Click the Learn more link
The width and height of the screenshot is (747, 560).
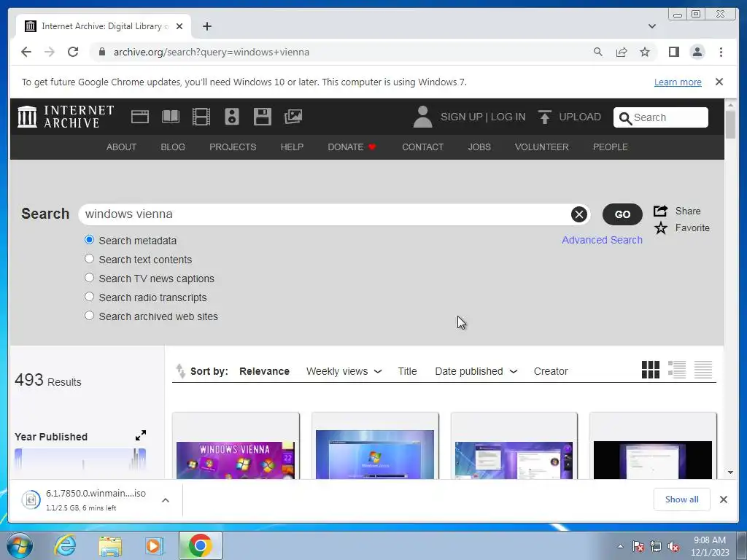(x=678, y=82)
